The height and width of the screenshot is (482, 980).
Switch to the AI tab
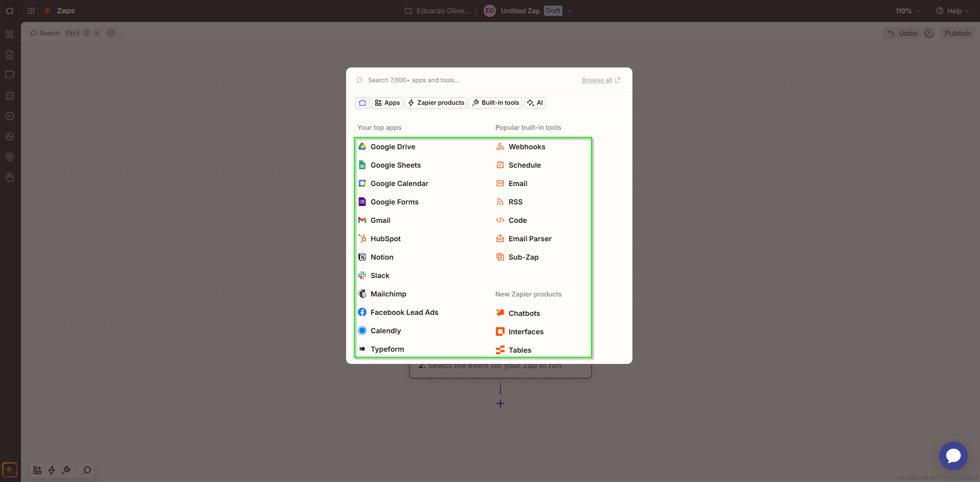click(535, 103)
